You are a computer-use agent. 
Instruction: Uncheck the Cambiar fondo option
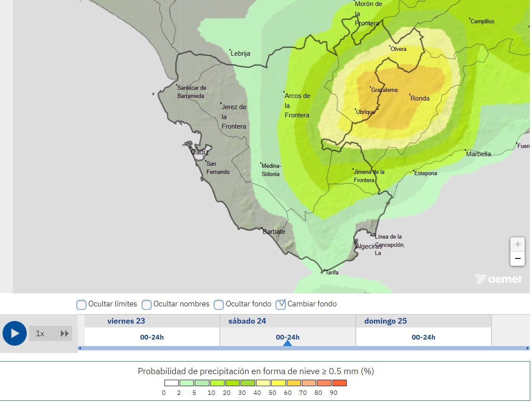[281, 304]
